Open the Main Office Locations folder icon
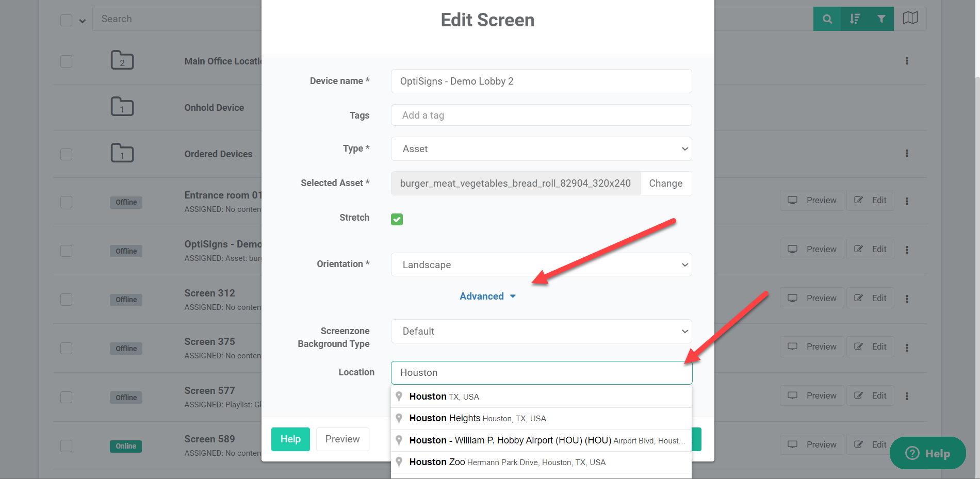Screen dimensions: 980x479 (122, 60)
